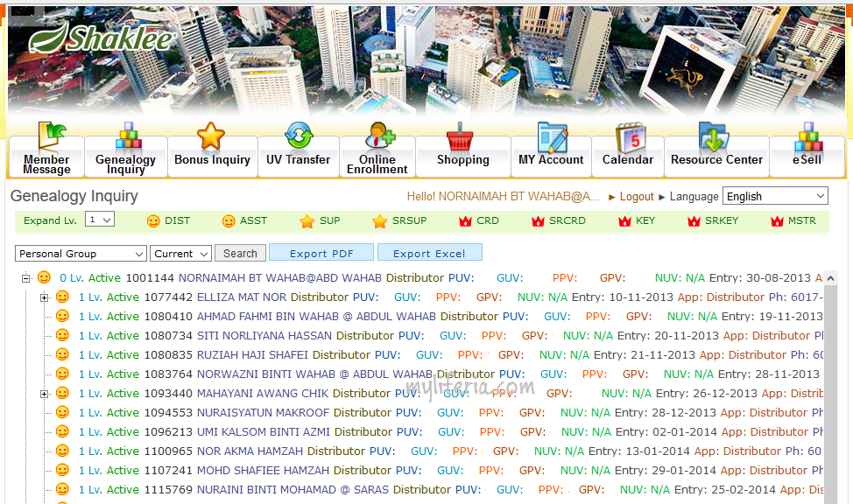The height and width of the screenshot is (504, 853).
Task: Open Calendar icon showing 5
Action: [x=631, y=137]
